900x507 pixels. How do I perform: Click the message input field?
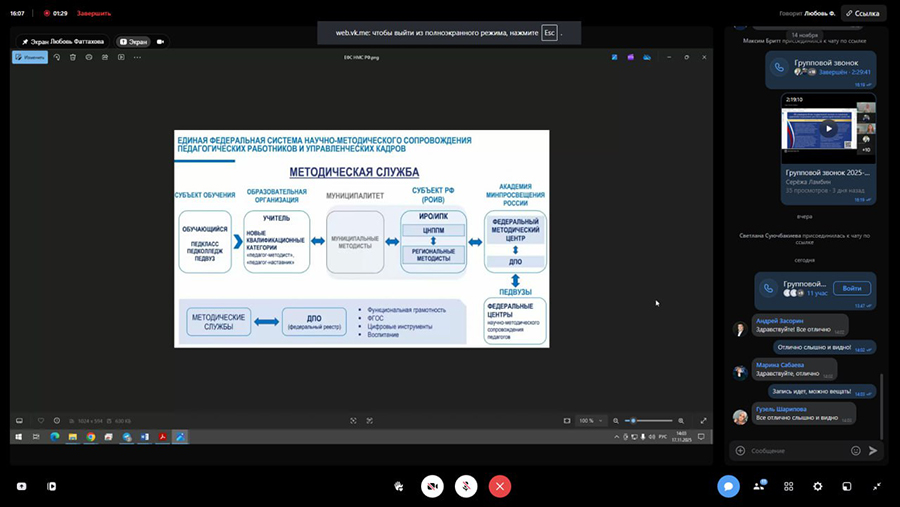tap(797, 451)
